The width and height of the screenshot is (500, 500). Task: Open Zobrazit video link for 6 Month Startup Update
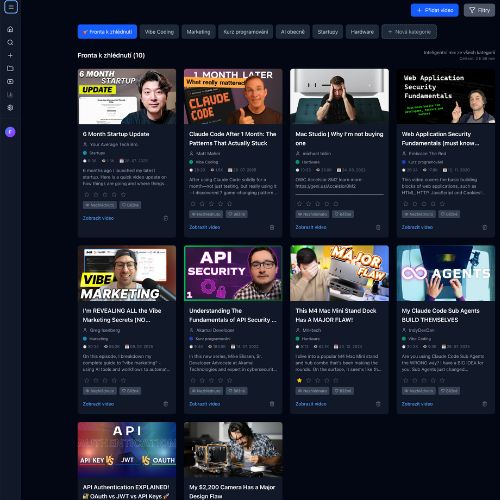click(98, 218)
